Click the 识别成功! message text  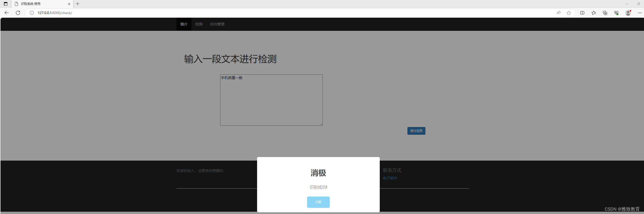pyautogui.click(x=318, y=187)
